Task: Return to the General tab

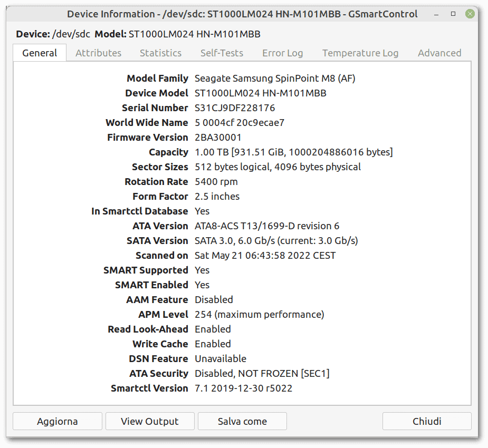Action: (40, 53)
